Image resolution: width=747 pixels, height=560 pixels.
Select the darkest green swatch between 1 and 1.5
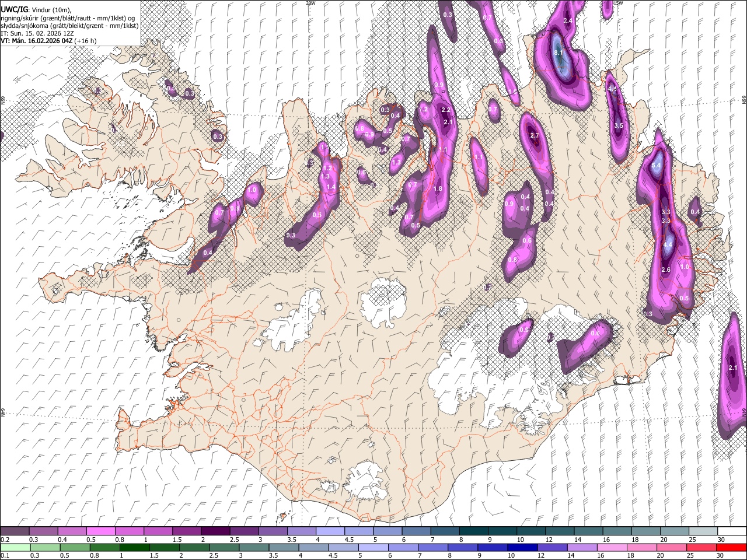134,548
